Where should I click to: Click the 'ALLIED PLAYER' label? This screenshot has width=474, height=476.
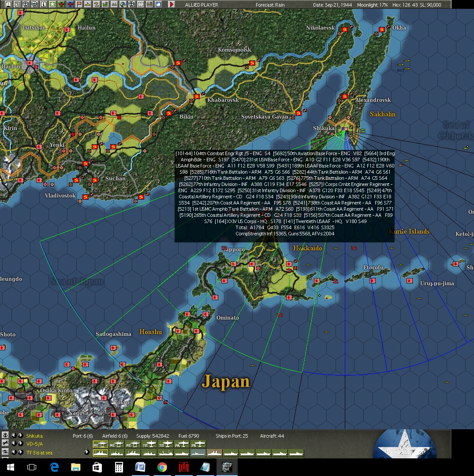pos(202,5)
